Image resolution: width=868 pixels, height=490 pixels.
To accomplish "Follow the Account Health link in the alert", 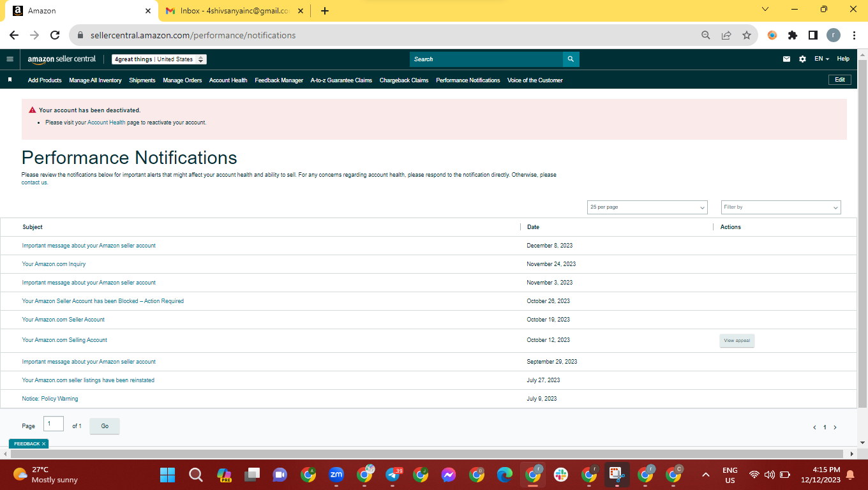I will click(x=107, y=122).
